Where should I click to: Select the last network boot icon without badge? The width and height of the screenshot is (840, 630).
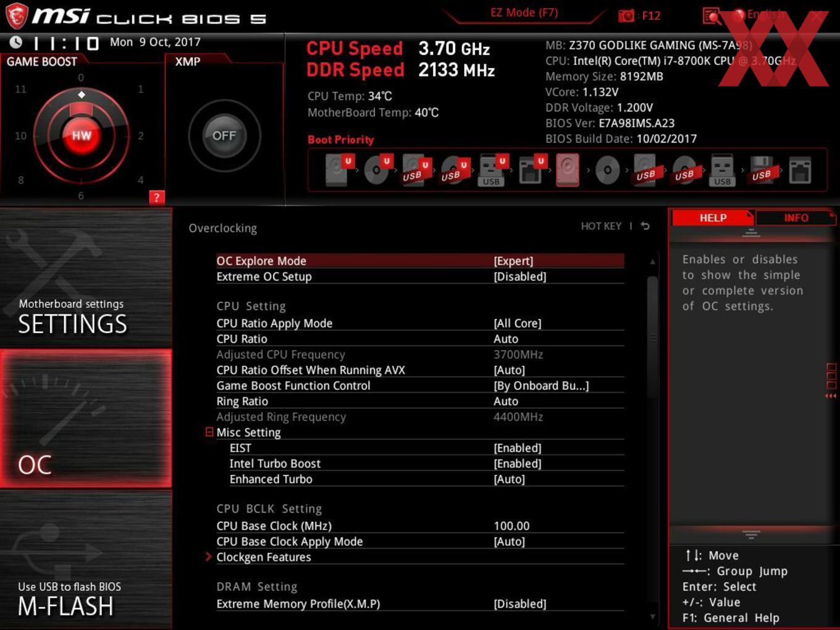click(x=800, y=170)
